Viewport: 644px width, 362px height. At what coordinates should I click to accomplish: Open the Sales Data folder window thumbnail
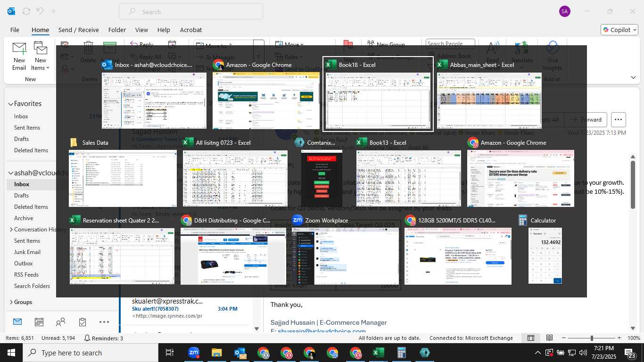coord(123,173)
